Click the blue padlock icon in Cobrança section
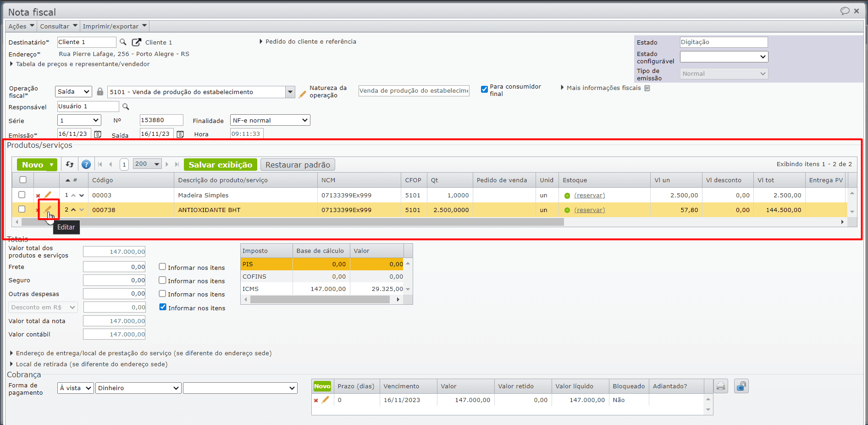The height and width of the screenshot is (425, 868). 741,386
